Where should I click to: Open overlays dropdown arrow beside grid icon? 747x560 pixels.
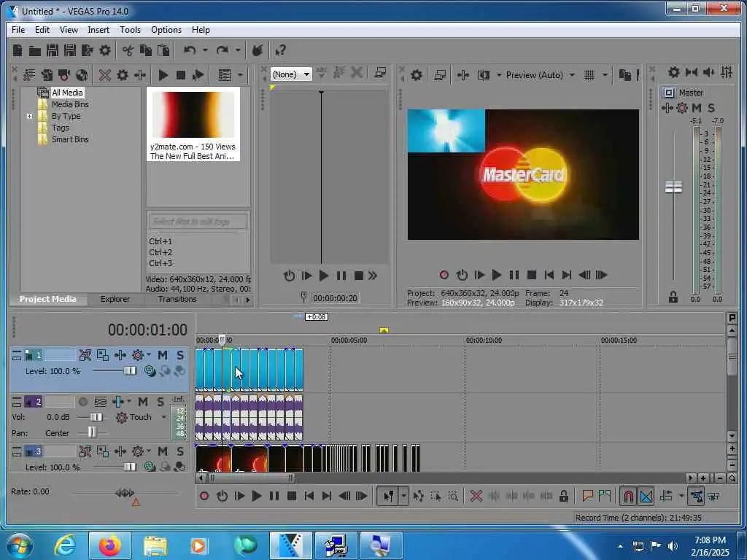(x=605, y=75)
